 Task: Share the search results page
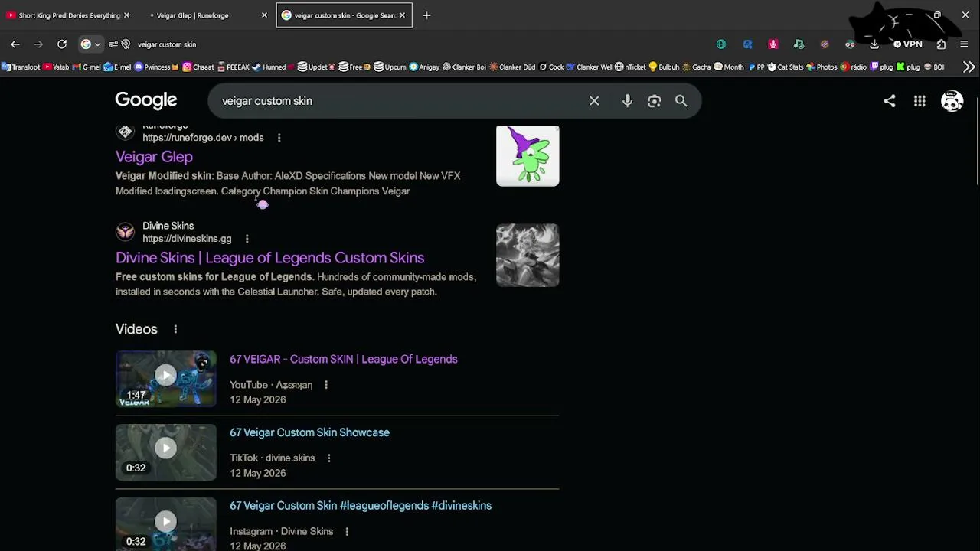(x=889, y=101)
